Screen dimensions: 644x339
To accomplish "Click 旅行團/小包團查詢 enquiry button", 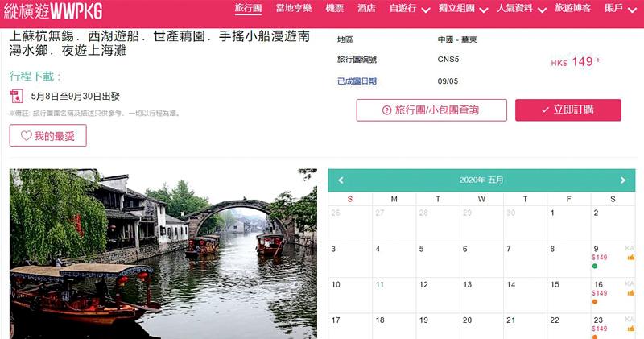I will pos(431,110).
